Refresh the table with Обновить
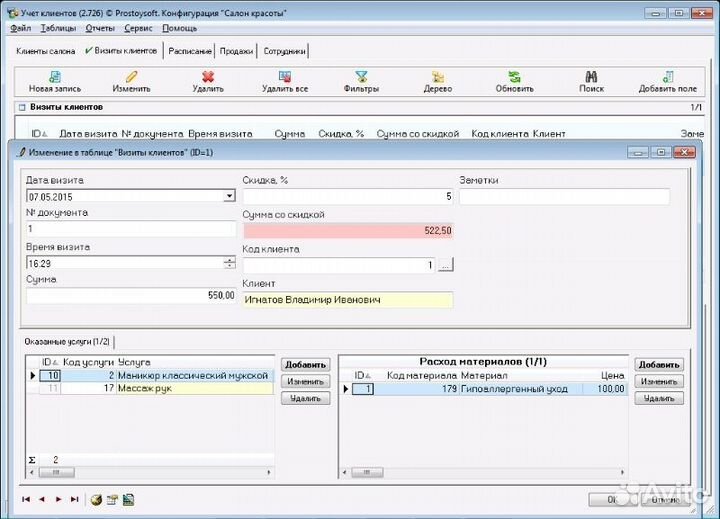 514,77
